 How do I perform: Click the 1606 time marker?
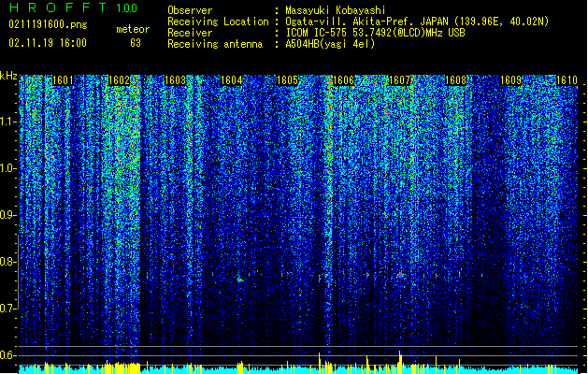[343, 80]
